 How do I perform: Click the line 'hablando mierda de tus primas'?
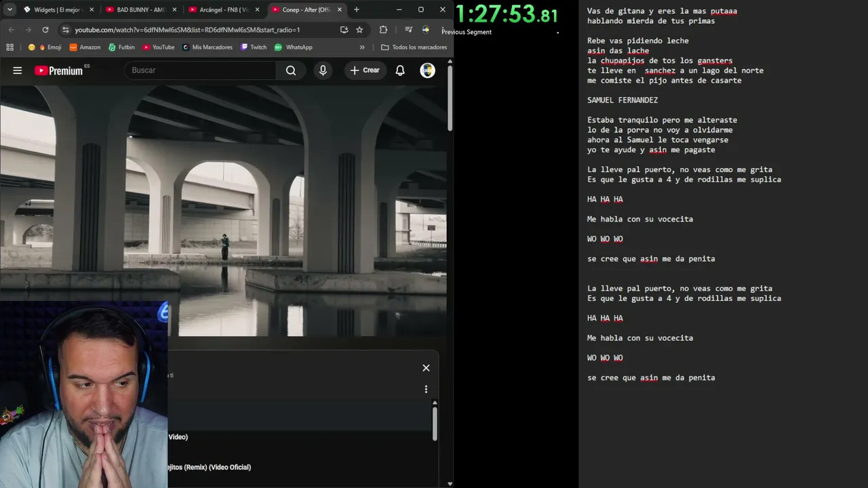tap(651, 21)
